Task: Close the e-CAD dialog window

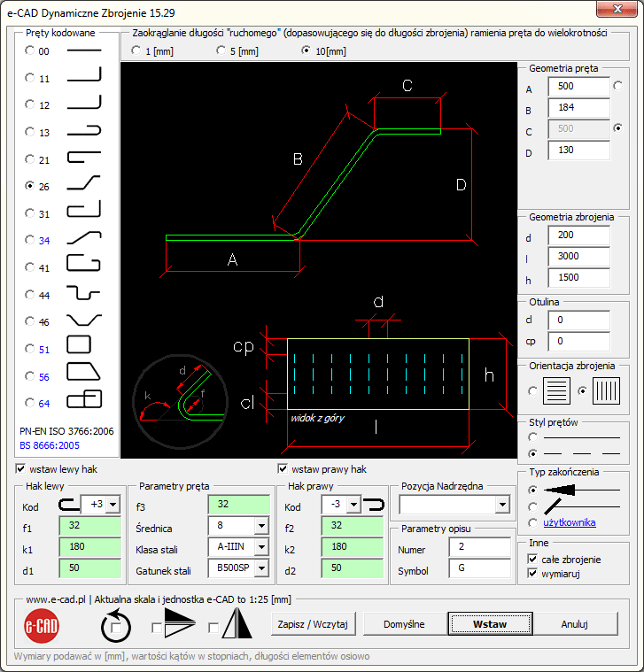Action: coord(617,10)
